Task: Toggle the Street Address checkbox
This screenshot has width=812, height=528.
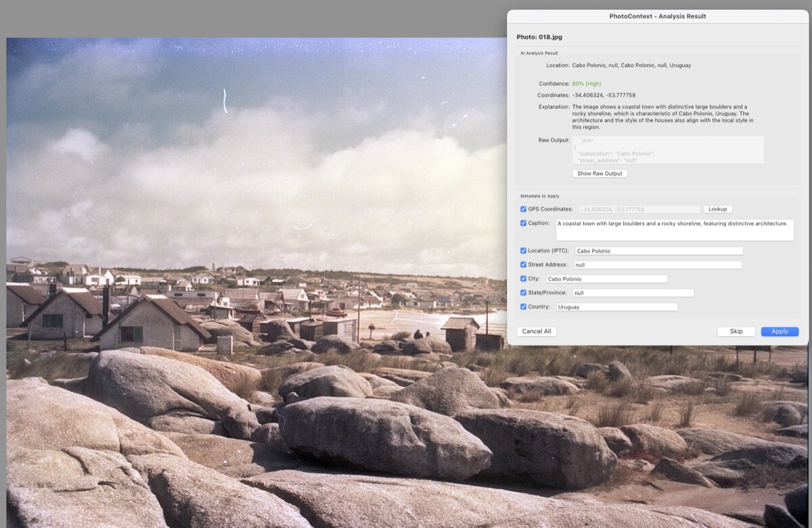Action: point(522,264)
